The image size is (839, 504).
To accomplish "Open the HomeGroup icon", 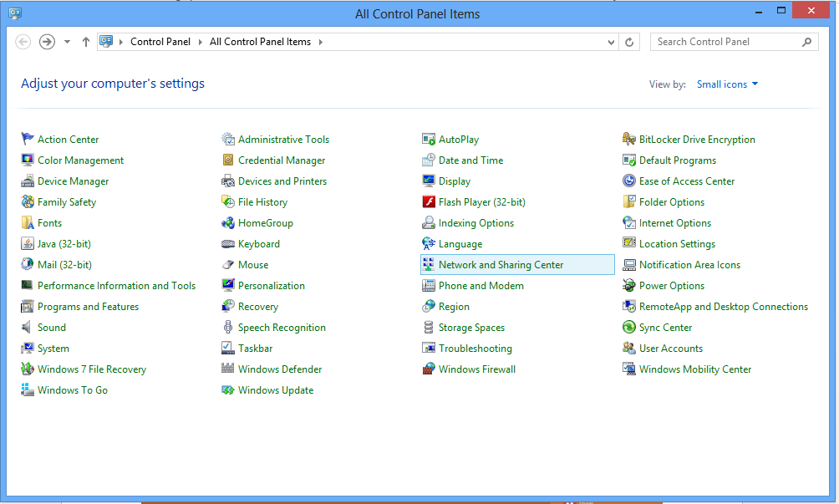I will [228, 222].
